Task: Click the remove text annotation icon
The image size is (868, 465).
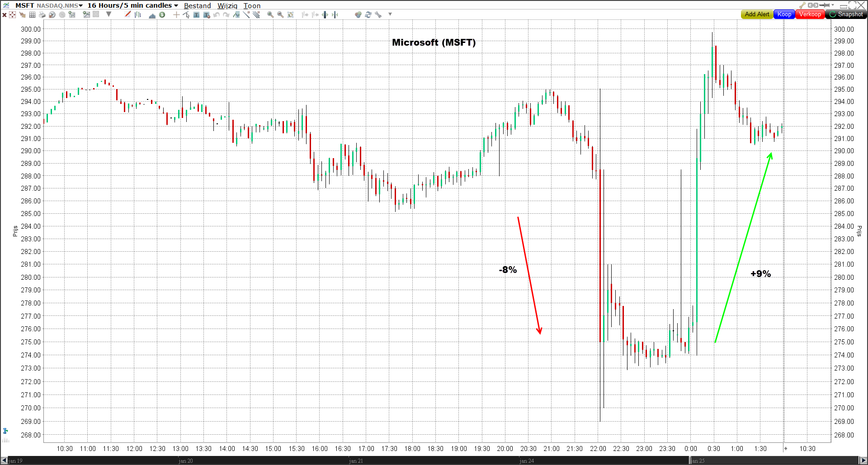Action: coord(207,15)
